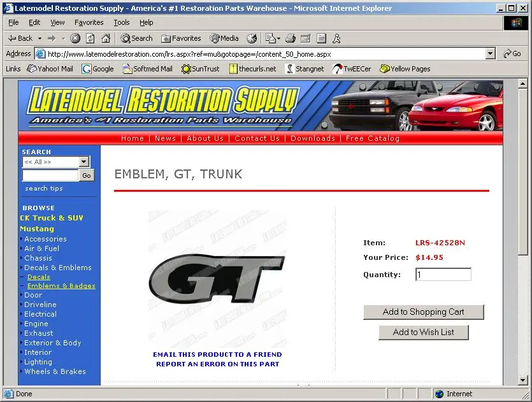Viewport: 532px width, 402px height.
Task: Open thecurls.net links bar shortcut
Action: tap(252, 69)
